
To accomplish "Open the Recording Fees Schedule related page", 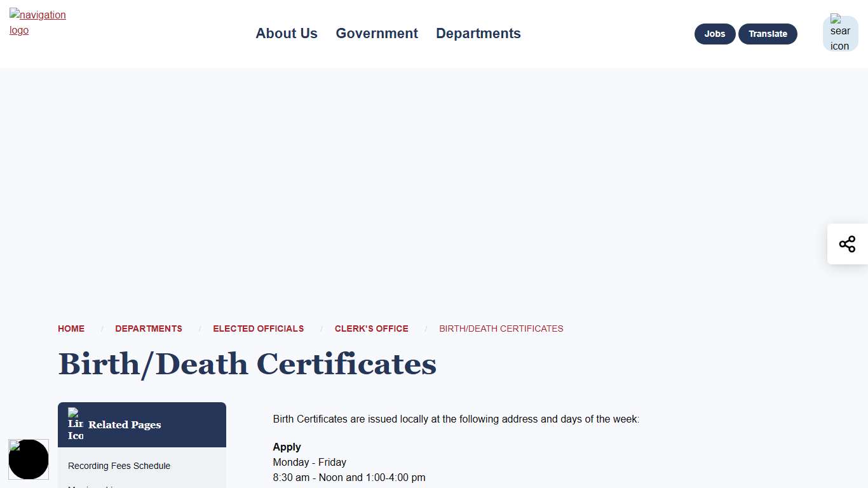I will click(x=119, y=466).
